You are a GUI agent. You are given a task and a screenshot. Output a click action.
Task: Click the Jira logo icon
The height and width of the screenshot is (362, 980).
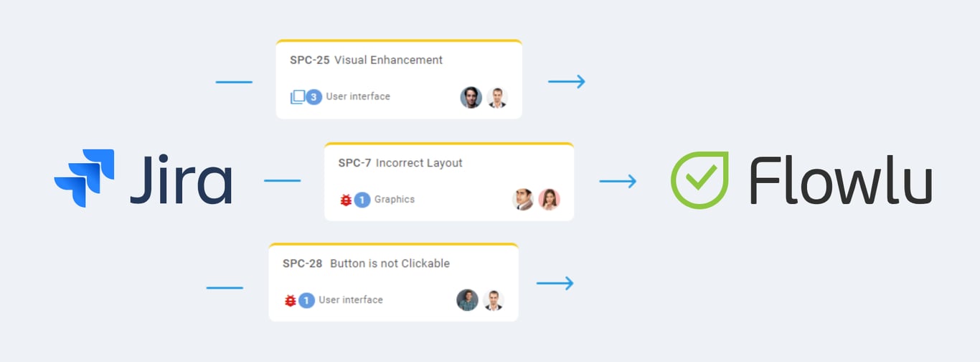(x=85, y=178)
